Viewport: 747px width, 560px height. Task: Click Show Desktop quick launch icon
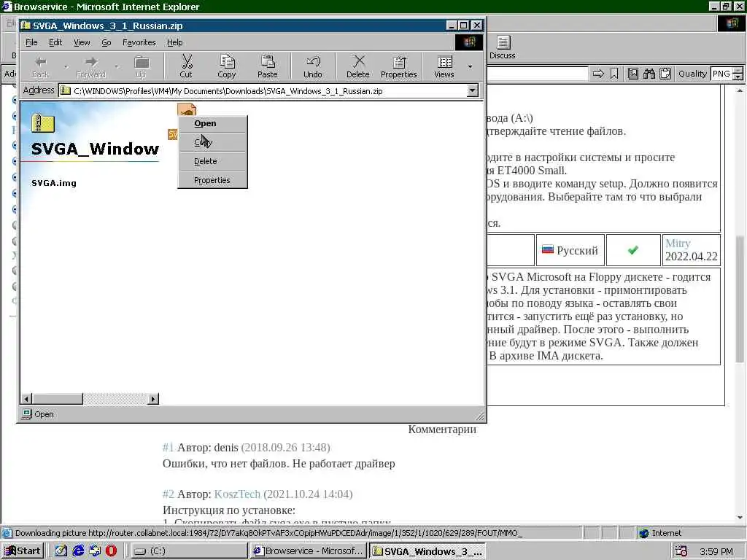[61, 551]
